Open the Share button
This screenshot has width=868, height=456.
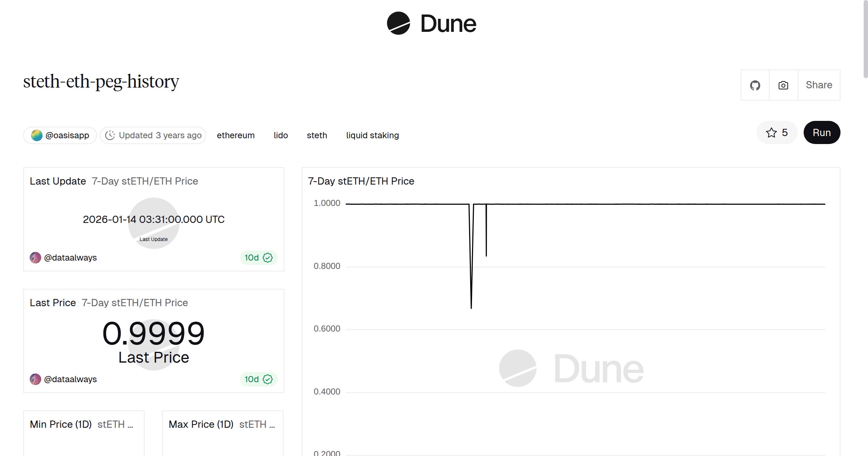click(x=819, y=85)
